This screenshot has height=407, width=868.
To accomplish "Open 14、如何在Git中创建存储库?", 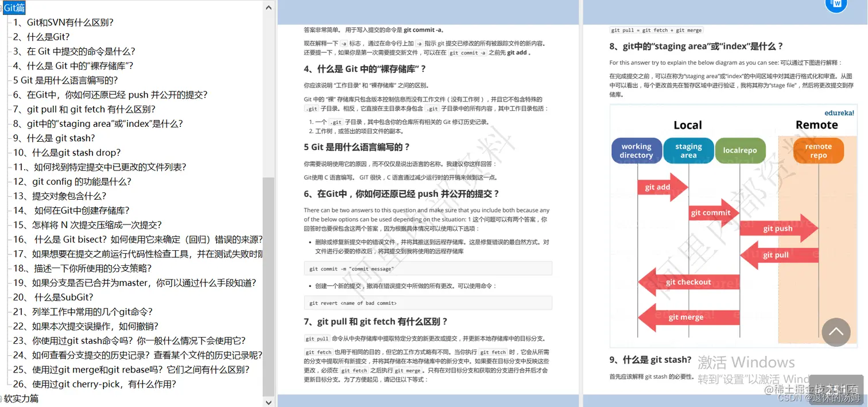I will (x=71, y=210).
